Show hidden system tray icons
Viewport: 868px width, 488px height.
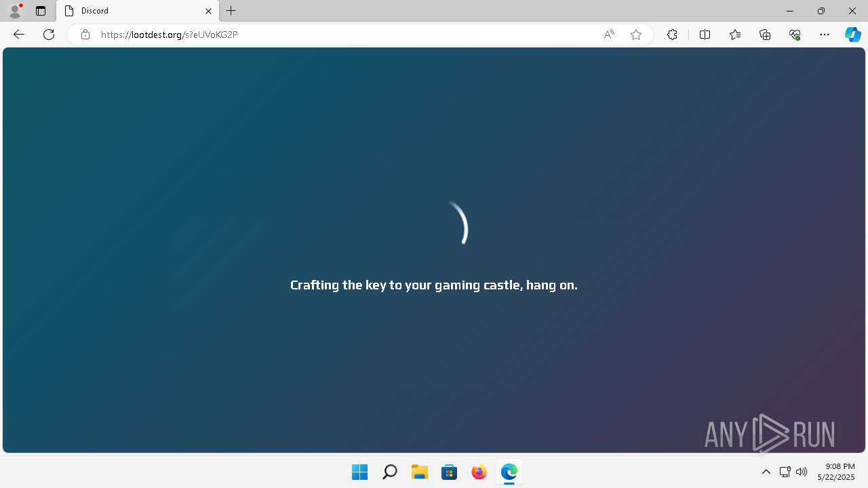click(x=766, y=472)
